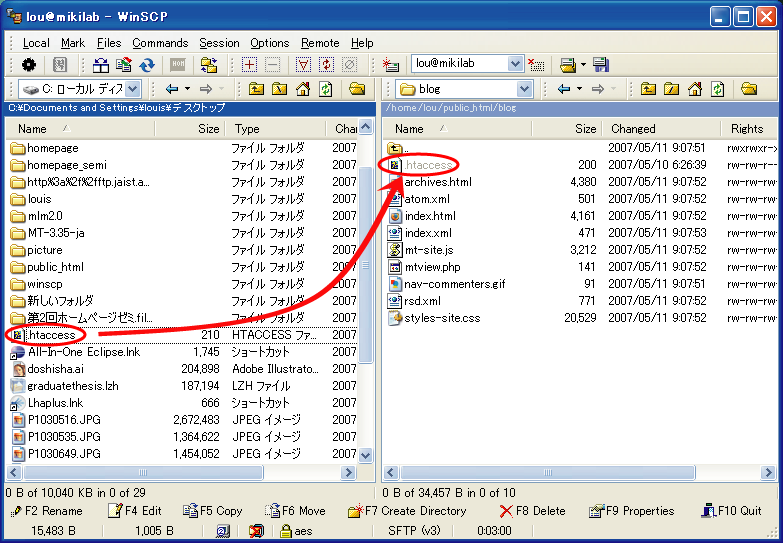This screenshot has height=543, width=783.
Task: Sort remote panel by Rights column
Action: pyautogui.click(x=750, y=129)
